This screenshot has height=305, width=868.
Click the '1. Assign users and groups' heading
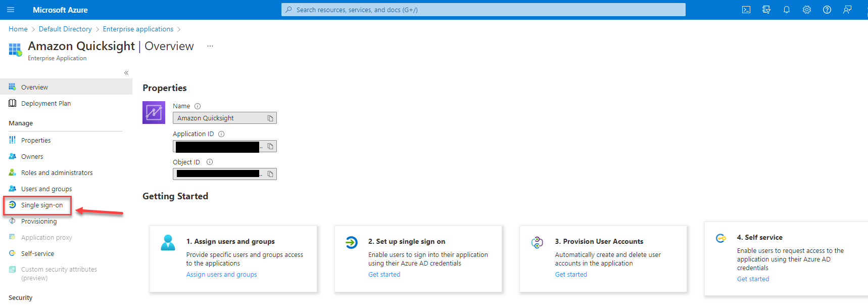click(230, 241)
